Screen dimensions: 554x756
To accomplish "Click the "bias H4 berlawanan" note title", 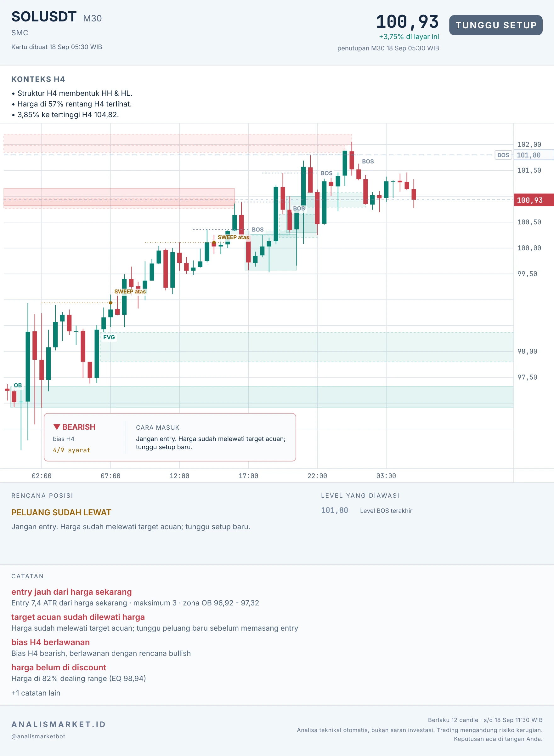I will coord(51,642).
